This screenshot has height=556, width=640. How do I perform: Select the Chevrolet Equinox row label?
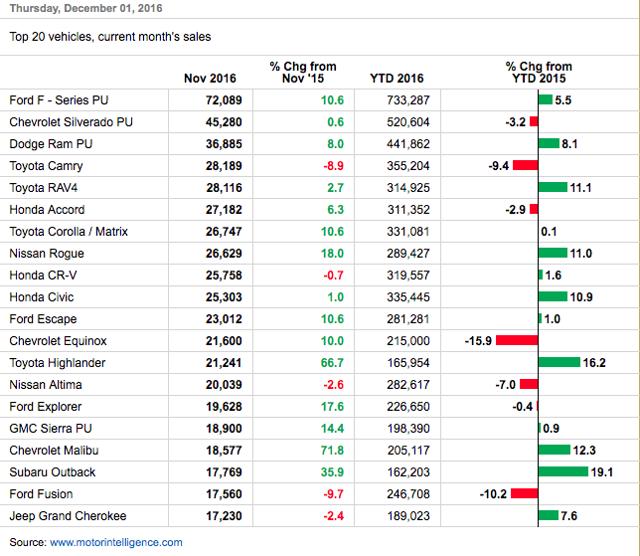(58, 341)
